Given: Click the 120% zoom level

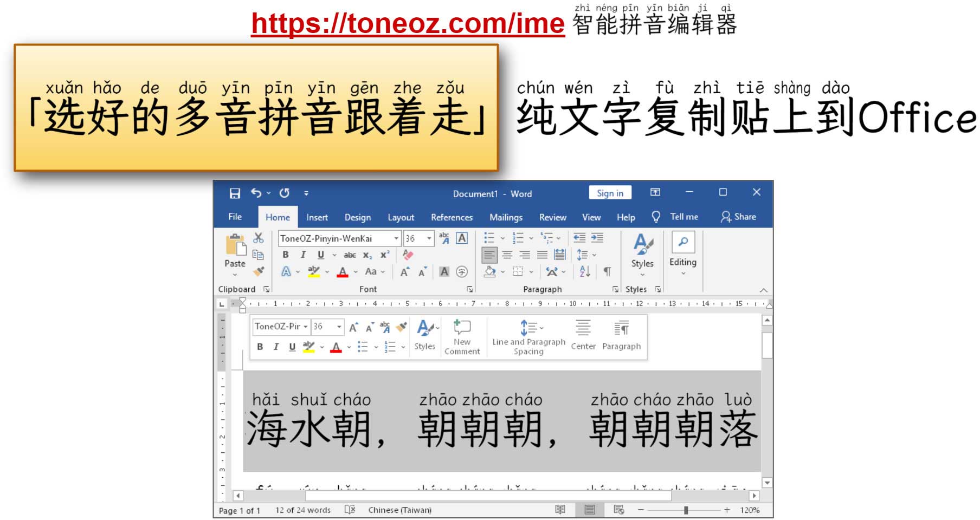Looking at the screenshot, I should click(x=750, y=510).
